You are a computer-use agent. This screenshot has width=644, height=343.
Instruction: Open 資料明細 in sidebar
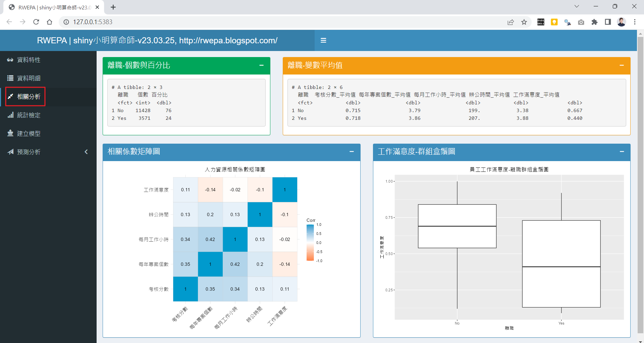(x=29, y=78)
